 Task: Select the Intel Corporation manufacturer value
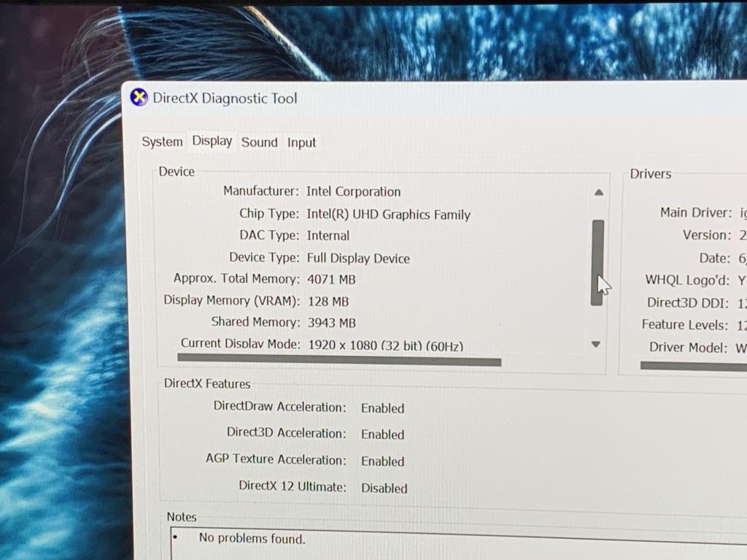(354, 192)
